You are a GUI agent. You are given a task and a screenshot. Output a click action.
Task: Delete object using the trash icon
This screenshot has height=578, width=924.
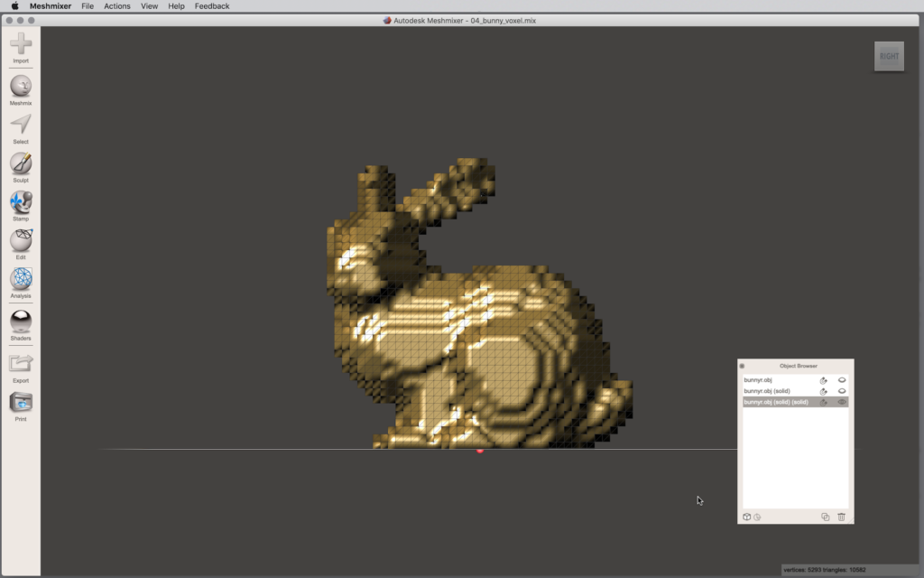pos(841,517)
